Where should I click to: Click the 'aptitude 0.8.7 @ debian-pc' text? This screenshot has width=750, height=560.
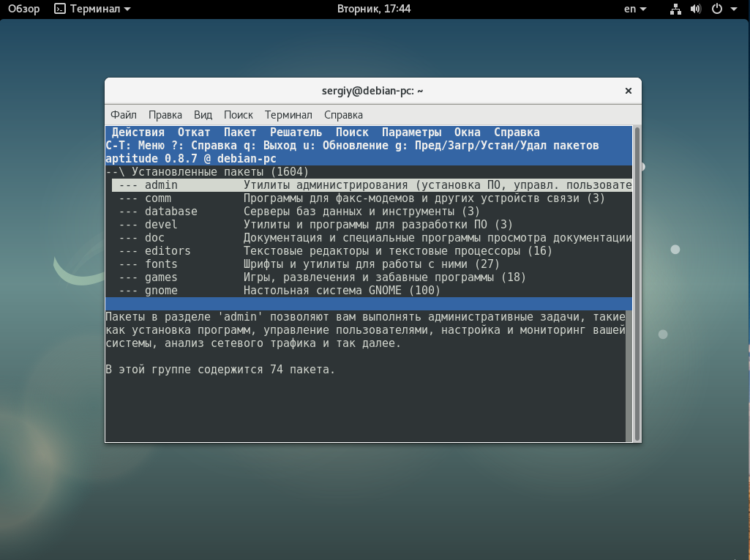coord(191,159)
